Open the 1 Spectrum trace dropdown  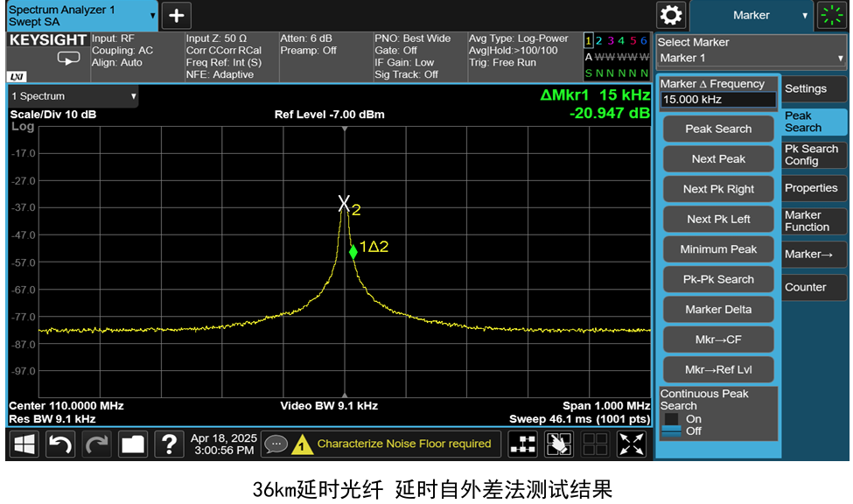[73, 96]
